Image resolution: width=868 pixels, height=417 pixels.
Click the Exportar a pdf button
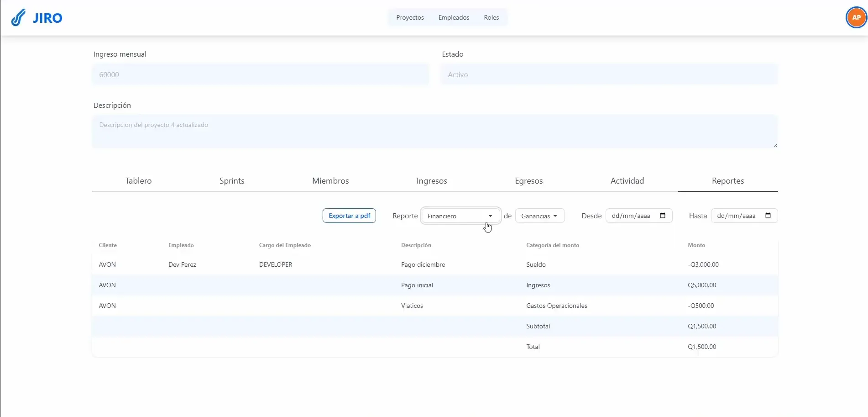tap(349, 216)
